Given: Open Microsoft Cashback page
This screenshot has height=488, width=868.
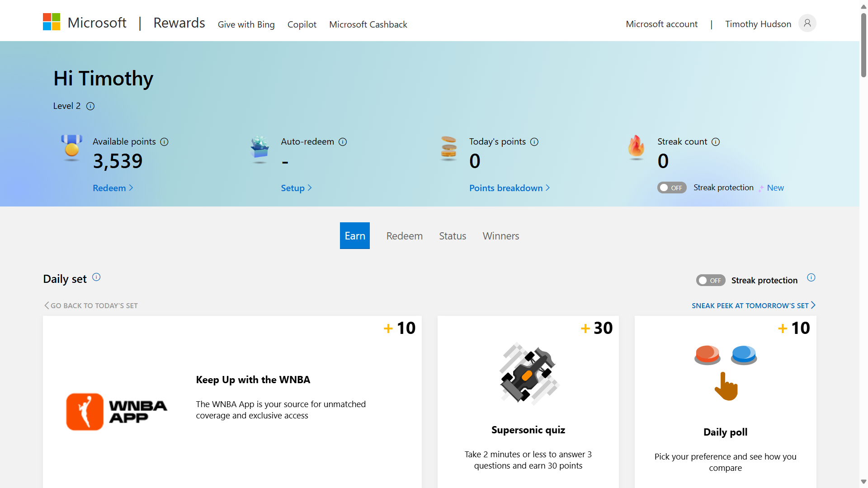Looking at the screenshot, I should coord(368,24).
